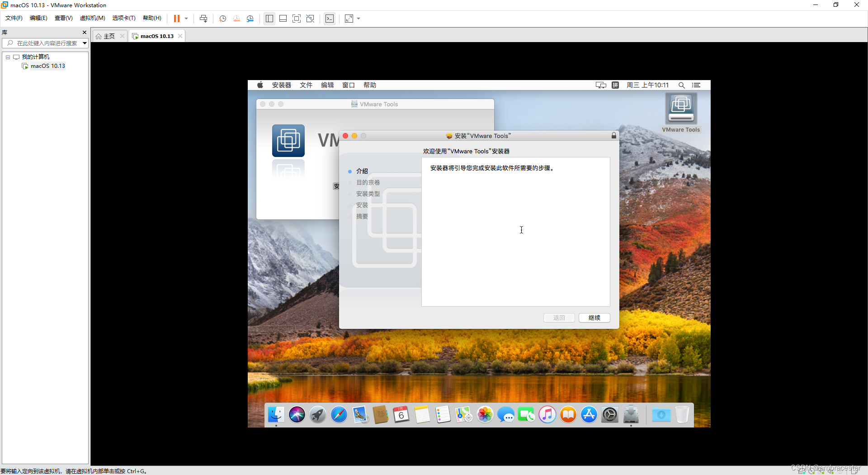Enter full screen mode icon
This screenshot has height=475, width=868.
[x=297, y=19]
